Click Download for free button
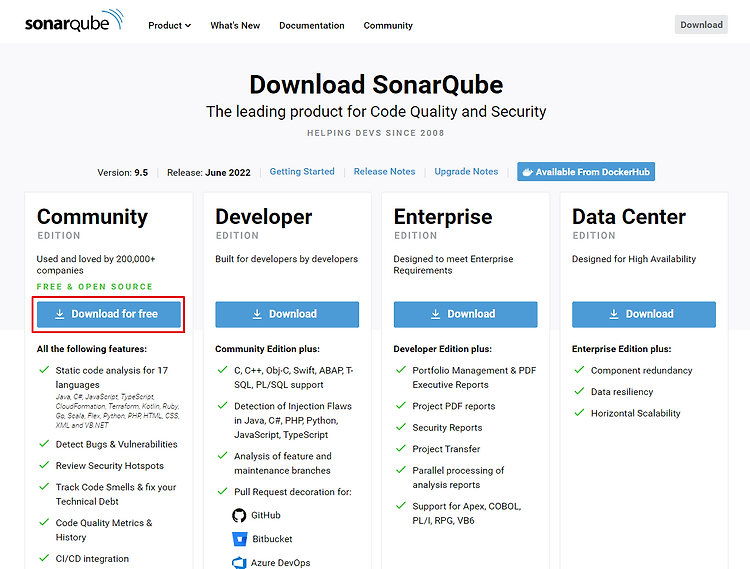The height and width of the screenshot is (569, 750). [109, 314]
